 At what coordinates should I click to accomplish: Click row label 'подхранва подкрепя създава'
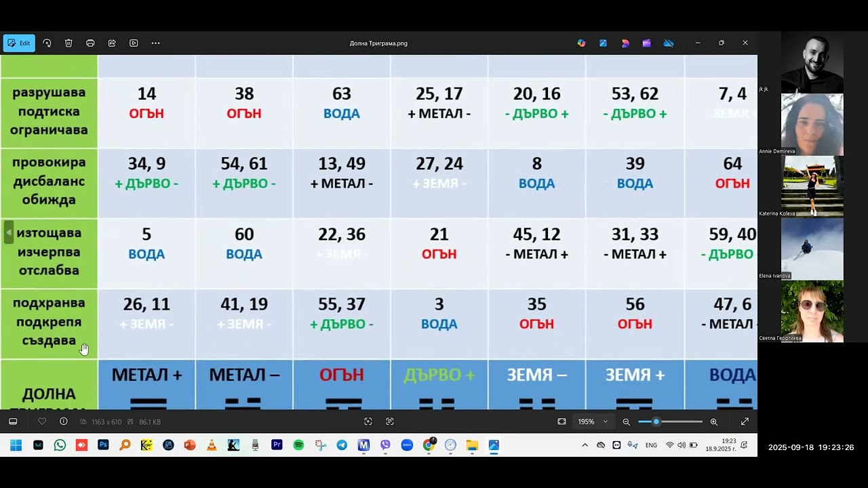coord(49,322)
